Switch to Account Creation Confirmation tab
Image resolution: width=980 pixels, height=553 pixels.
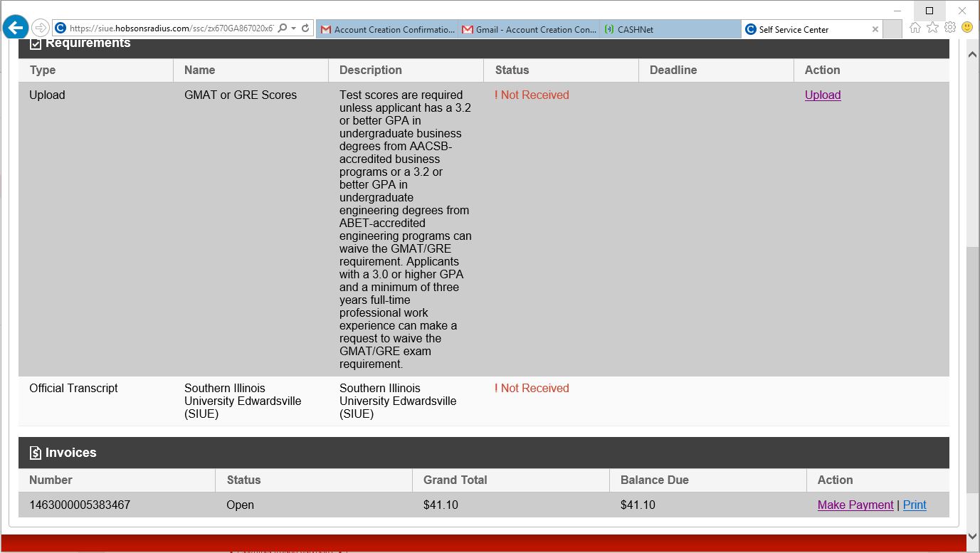pos(387,29)
